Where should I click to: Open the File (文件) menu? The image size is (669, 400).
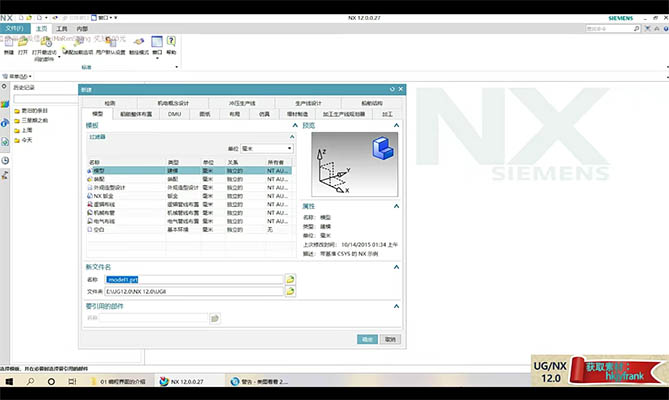pos(15,29)
